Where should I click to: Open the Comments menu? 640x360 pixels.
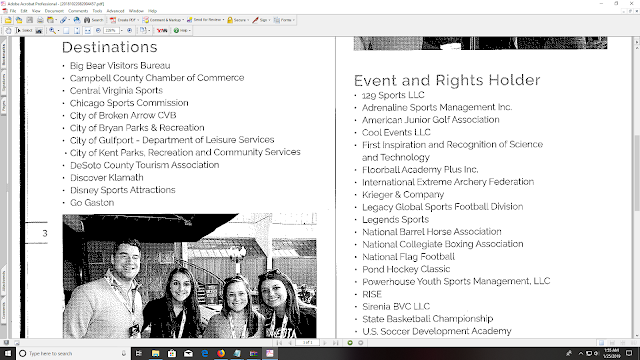pos(78,11)
